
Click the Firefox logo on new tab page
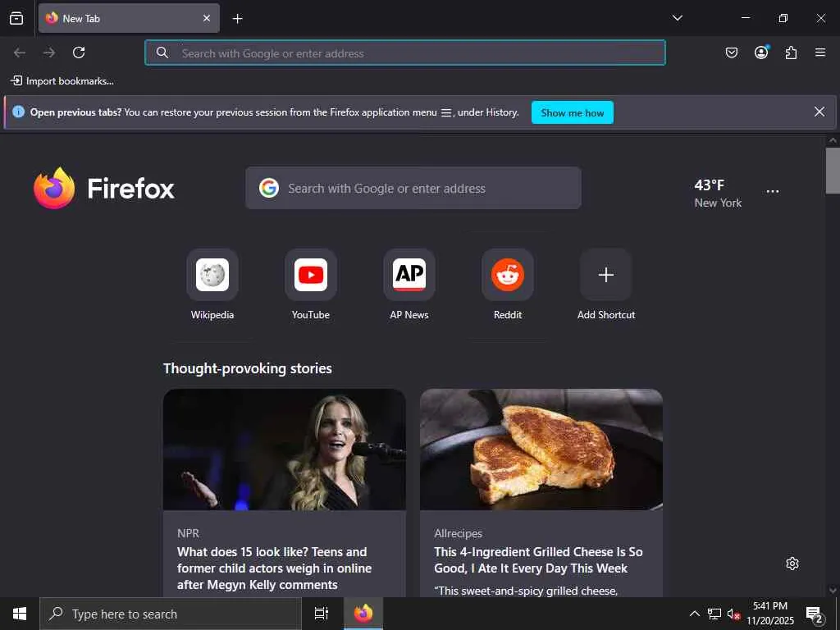pos(104,188)
